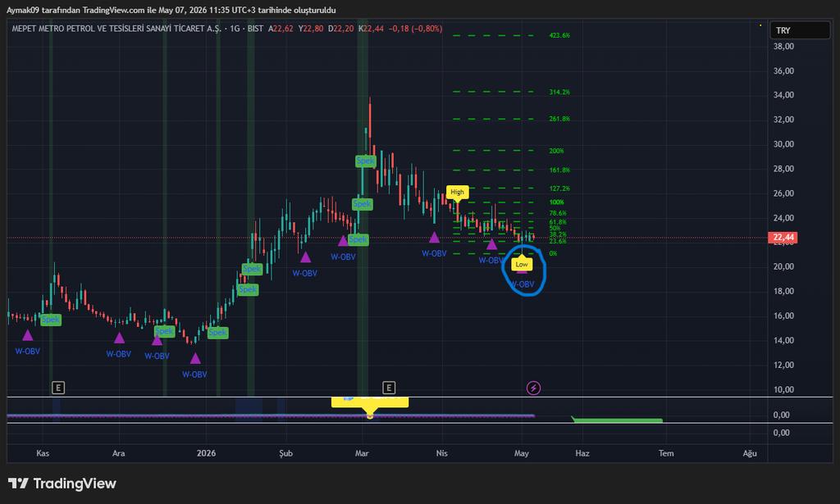Image resolution: width=840 pixels, height=504 pixels.
Task: Click the Şub month label on time axis
Action: (x=285, y=453)
